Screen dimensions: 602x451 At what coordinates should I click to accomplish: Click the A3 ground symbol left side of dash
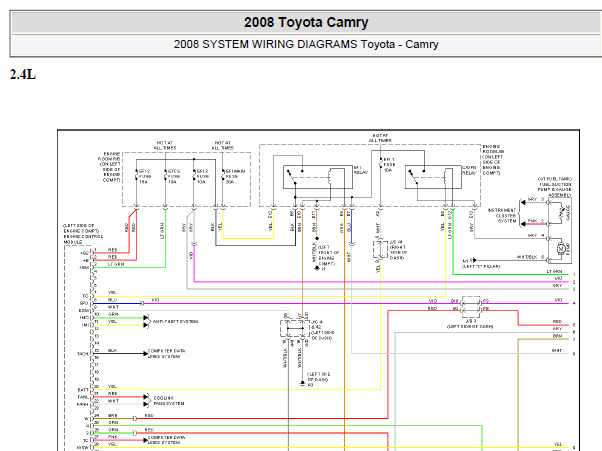point(303,383)
